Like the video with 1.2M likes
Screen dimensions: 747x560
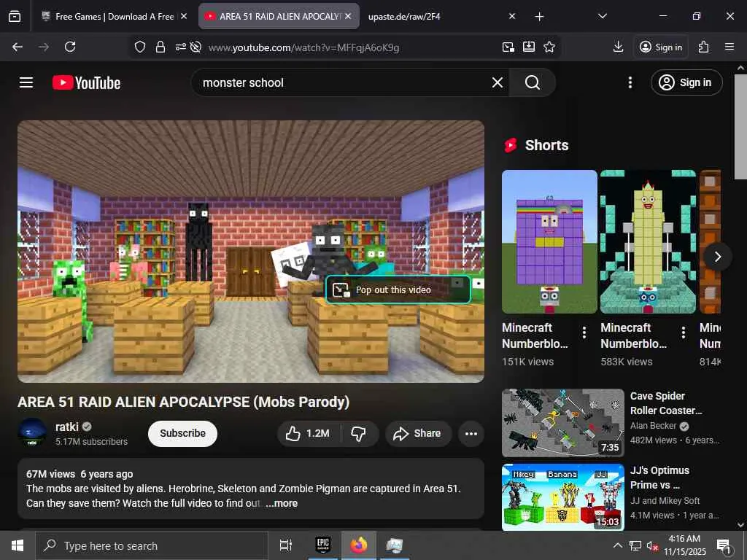(x=308, y=433)
